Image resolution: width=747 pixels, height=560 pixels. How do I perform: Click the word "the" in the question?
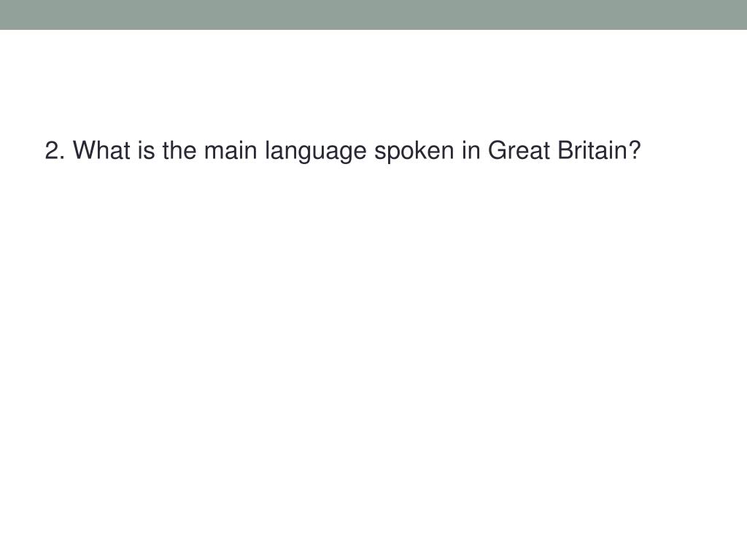pyautogui.click(x=179, y=150)
